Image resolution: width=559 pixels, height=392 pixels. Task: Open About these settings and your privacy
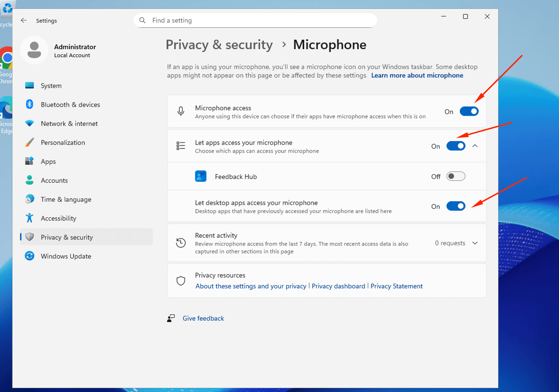(x=251, y=286)
